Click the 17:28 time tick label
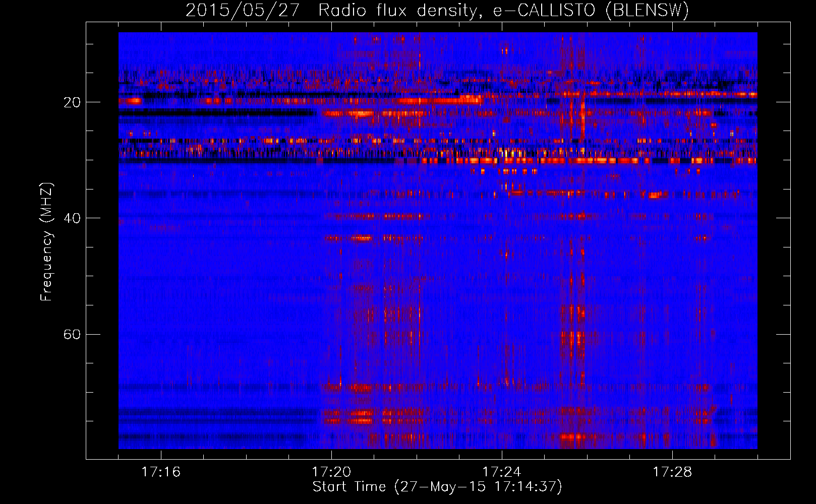The image size is (816, 504). pos(672,472)
